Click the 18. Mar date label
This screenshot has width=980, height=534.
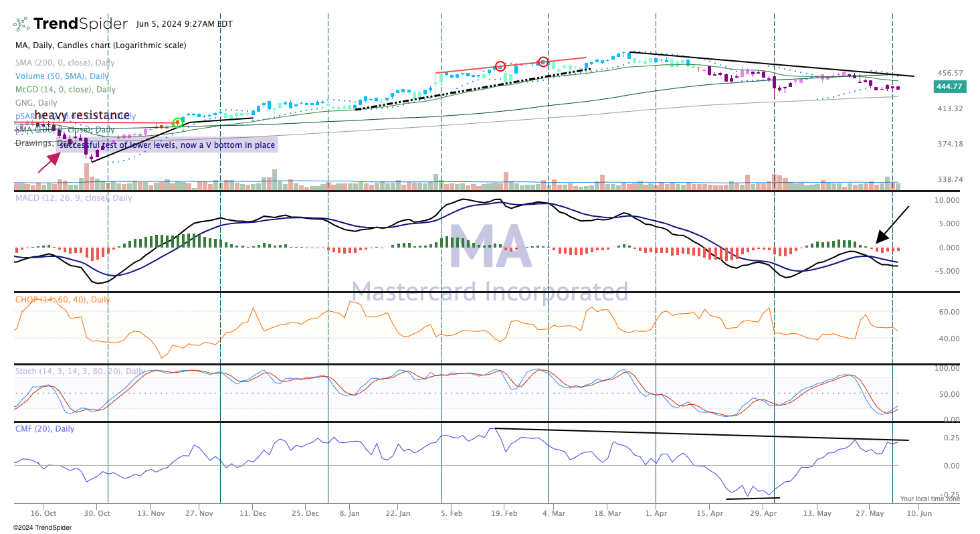pyautogui.click(x=607, y=513)
